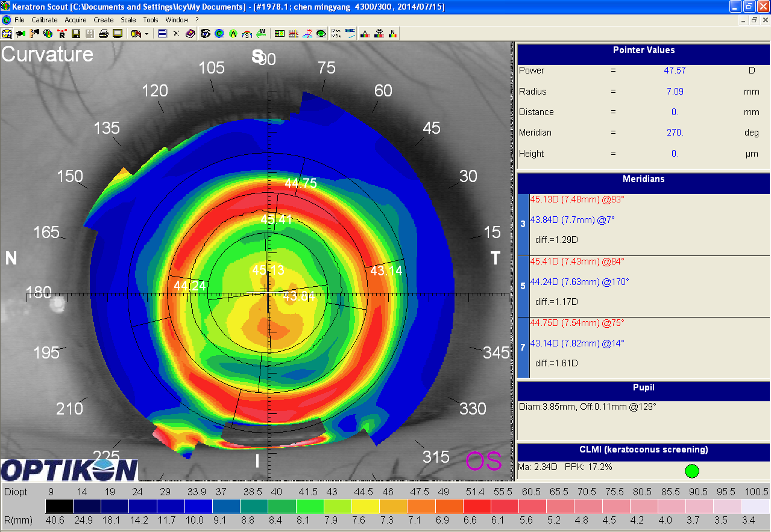Viewport: 771px width, 532px height.
Task: Click the first toolbar icon with blue-yellow grid
Action: [x=7, y=33]
